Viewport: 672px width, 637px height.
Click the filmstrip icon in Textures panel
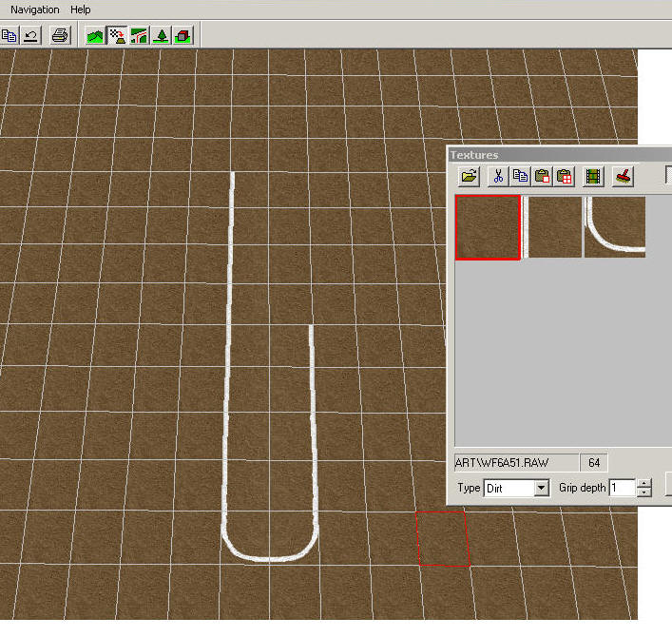[594, 176]
